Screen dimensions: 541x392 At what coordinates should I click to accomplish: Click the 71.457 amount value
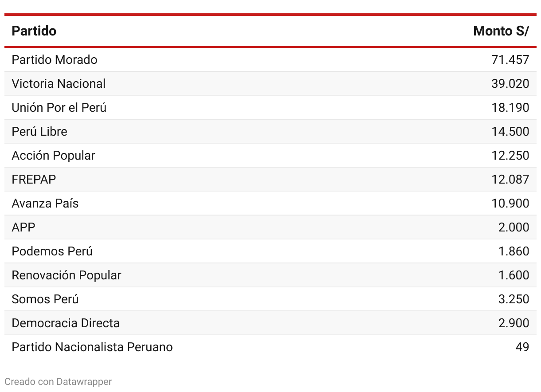click(x=510, y=60)
